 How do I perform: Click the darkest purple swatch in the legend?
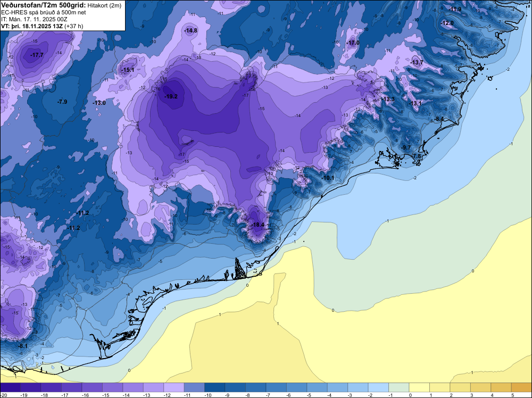pos(10,387)
